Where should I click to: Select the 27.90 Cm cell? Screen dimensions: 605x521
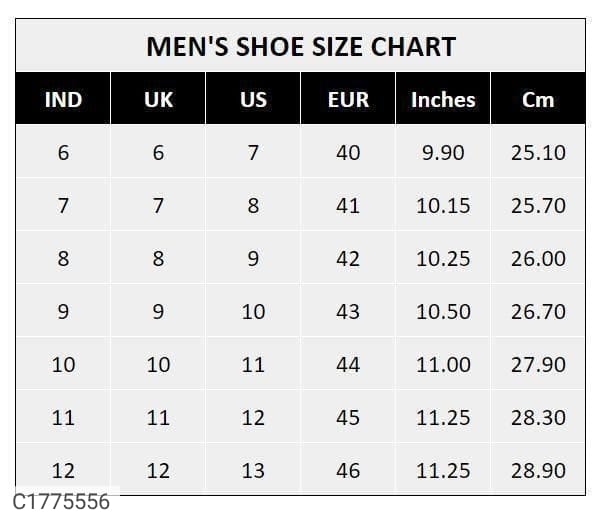538,365
